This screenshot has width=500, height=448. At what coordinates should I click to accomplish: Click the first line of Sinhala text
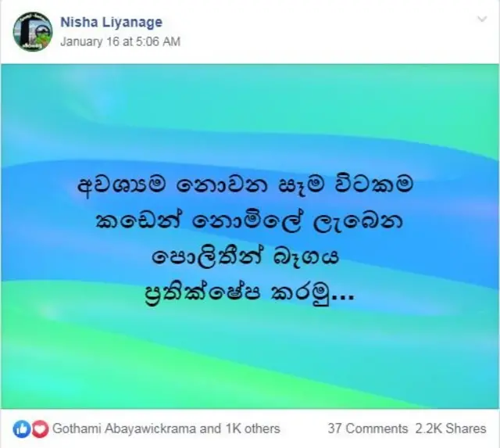[245, 186]
